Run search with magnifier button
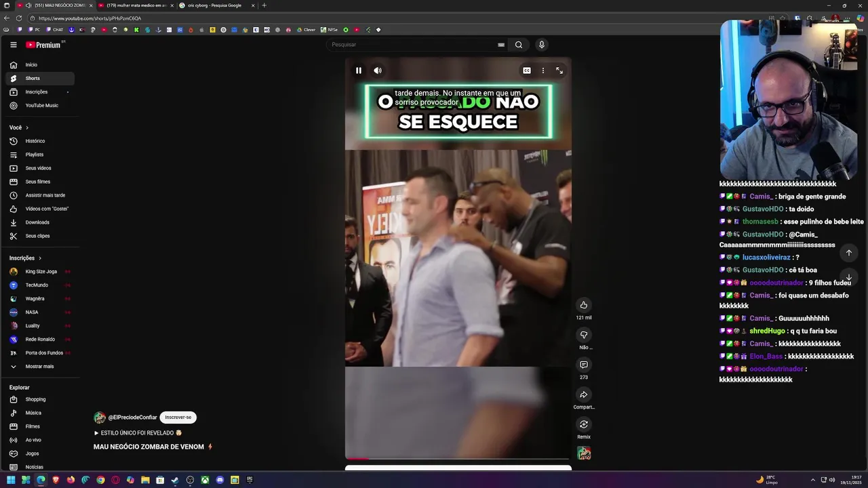 point(519,45)
